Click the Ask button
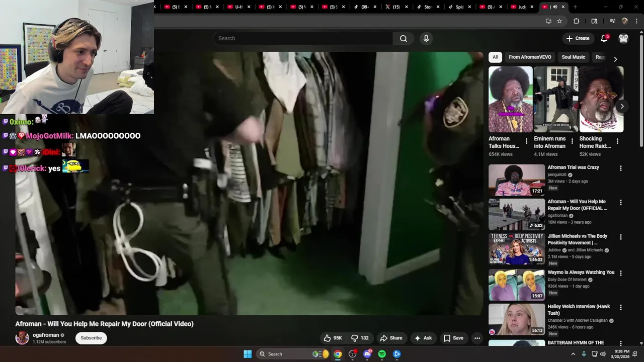The width and height of the screenshot is (644, 362). point(423,338)
